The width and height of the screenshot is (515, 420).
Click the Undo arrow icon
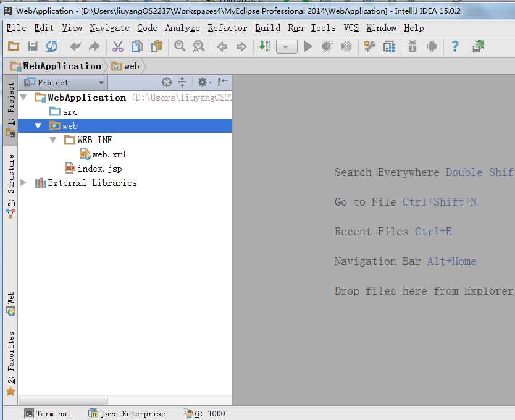point(75,47)
